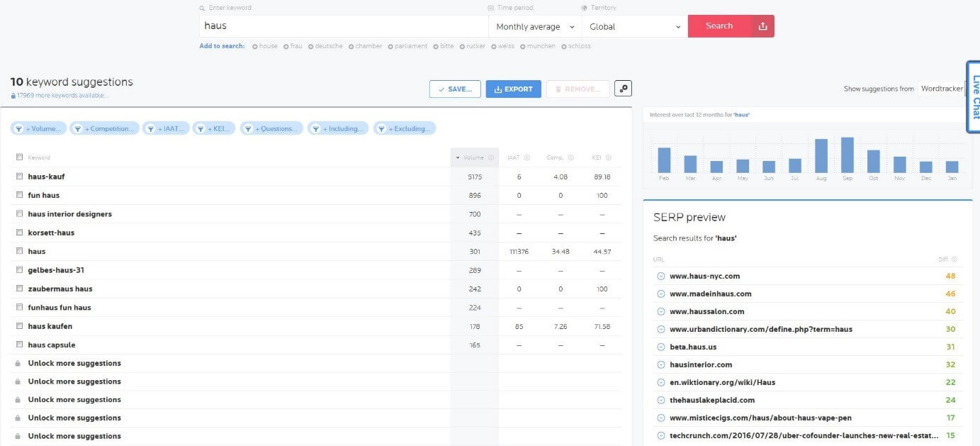Add 'deutsche' to search plus icon
This screenshot has height=446, width=980.
pyautogui.click(x=310, y=46)
